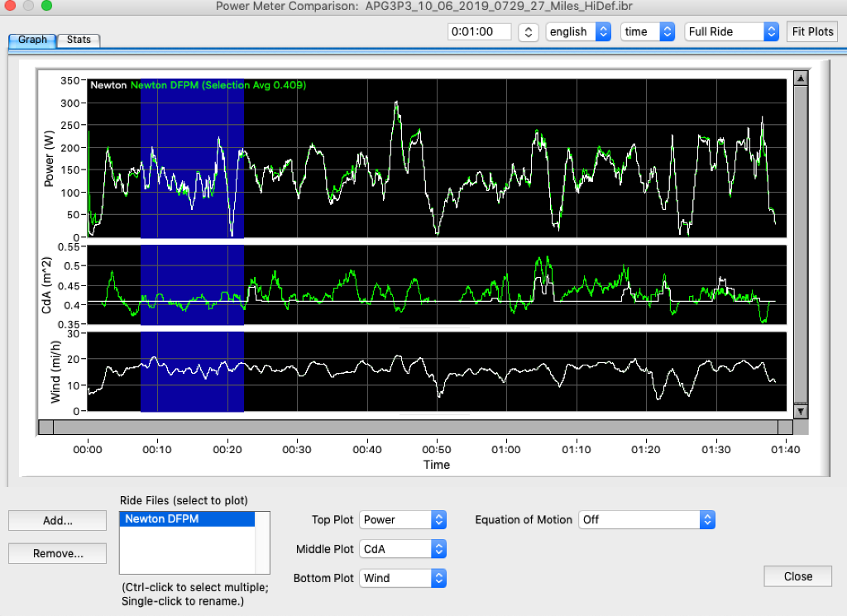Open the time axis dropdown

648,31
